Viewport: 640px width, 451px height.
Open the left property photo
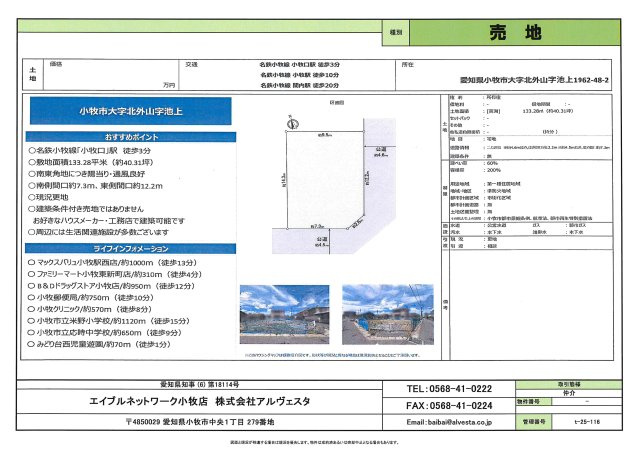[284, 316]
